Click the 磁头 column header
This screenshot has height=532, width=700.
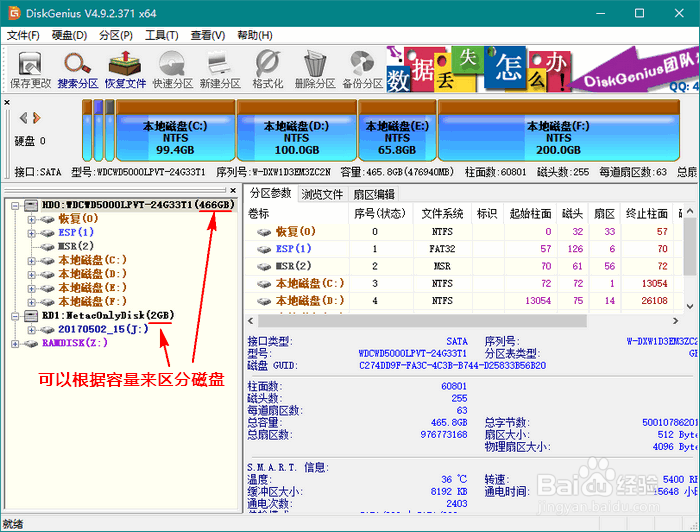point(572,214)
